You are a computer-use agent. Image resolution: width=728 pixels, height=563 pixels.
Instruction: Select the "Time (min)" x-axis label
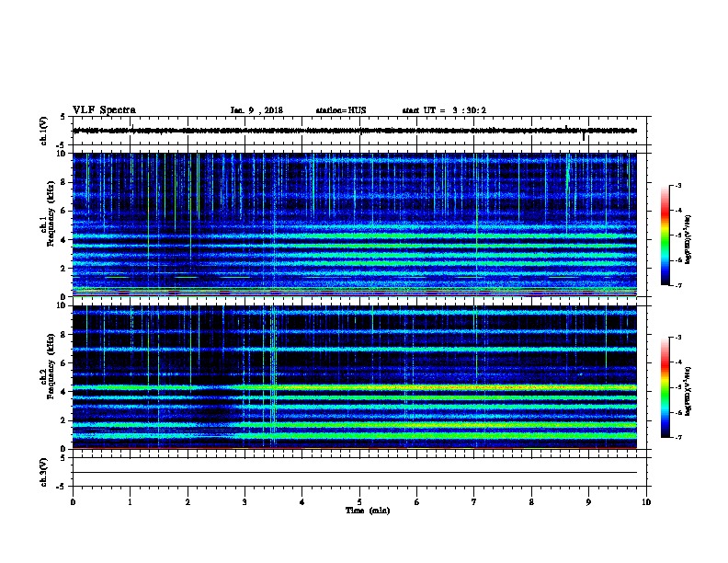[368, 511]
